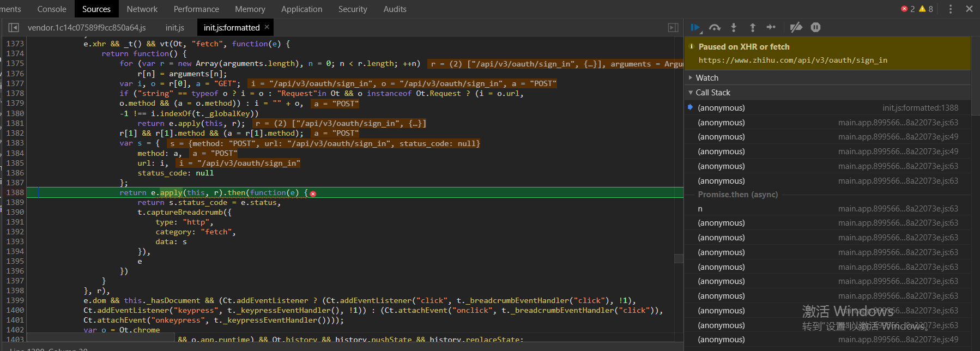Collapse the Call Stack section
Image resolution: width=980 pixels, height=351 pixels.
pyautogui.click(x=691, y=93)
